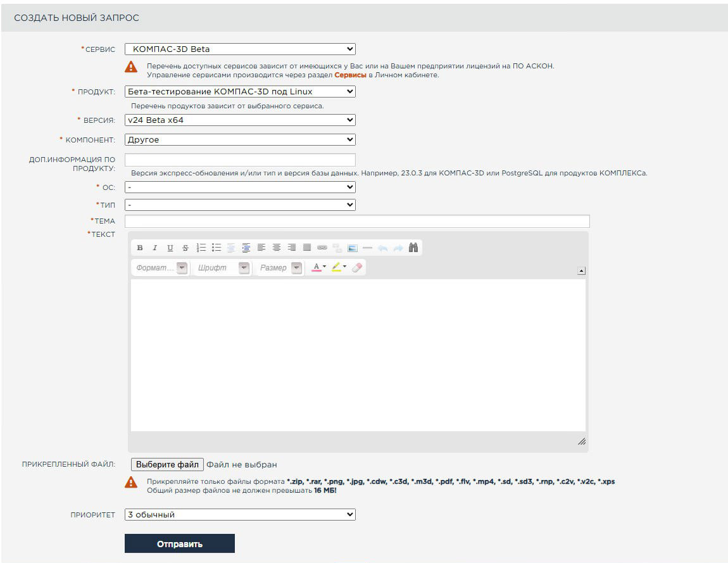Click the Выберите файл file chooser button

pyautogui.click(x=167, y=465)
